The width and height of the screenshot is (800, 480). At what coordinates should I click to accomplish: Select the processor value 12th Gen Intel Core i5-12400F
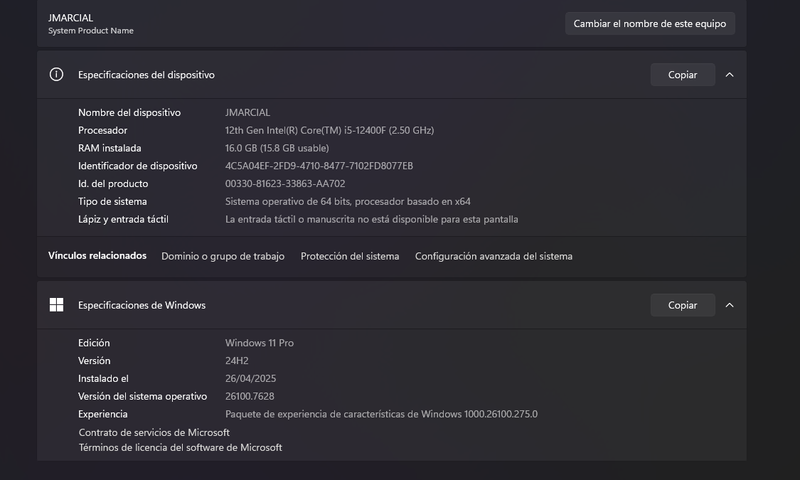[x=330, y=130]
